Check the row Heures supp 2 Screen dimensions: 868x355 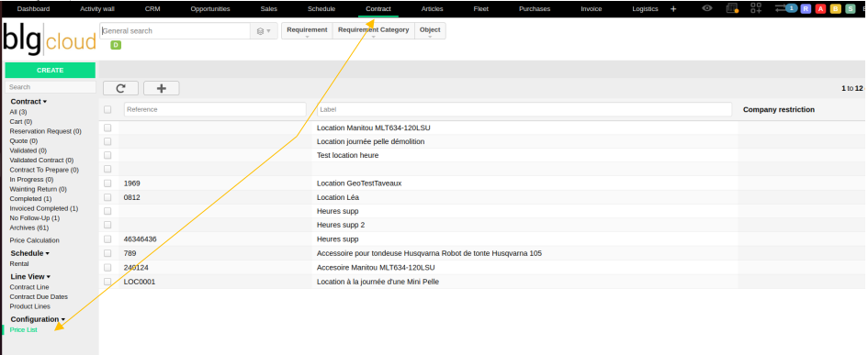click(107, 225)
